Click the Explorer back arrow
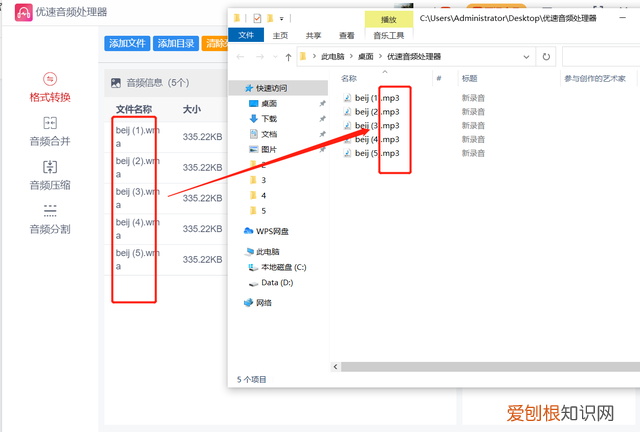Viewport: 640px width, 432px height. [x=240, y=57]
